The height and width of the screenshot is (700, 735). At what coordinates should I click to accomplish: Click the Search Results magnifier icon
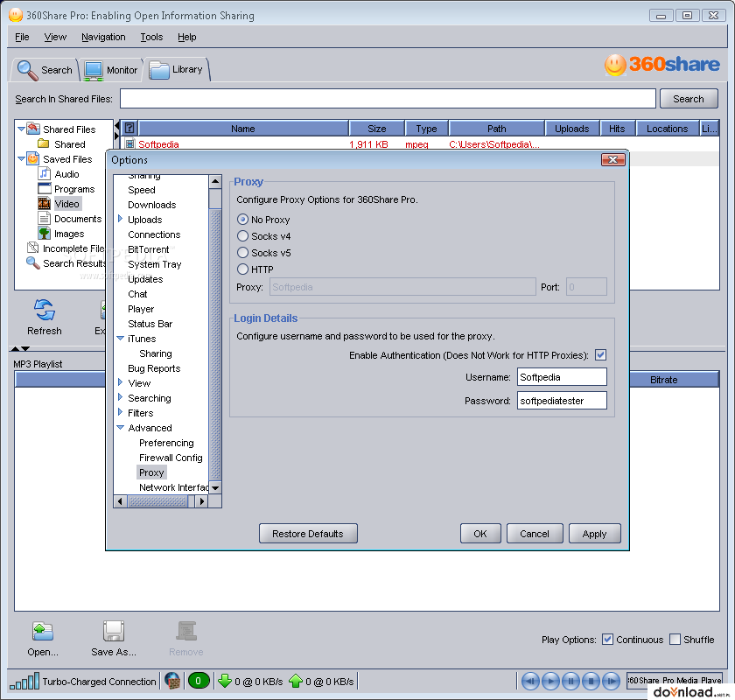[33, 263]
